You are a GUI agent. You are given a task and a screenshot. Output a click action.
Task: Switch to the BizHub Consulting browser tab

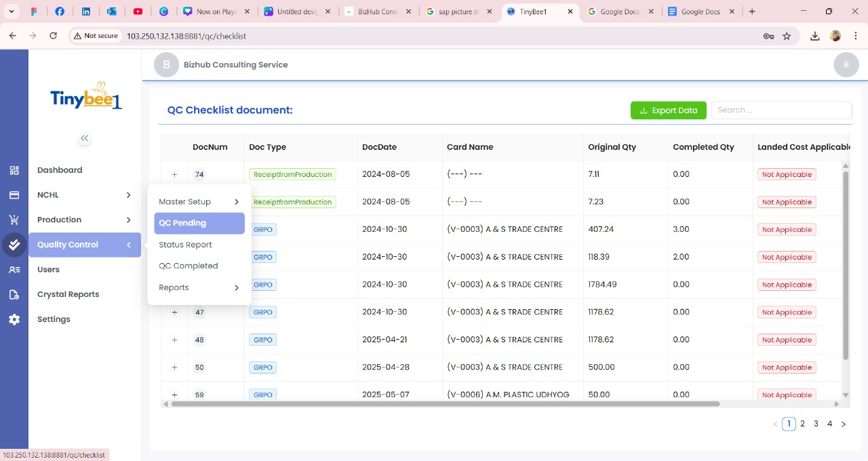point(376,12)
